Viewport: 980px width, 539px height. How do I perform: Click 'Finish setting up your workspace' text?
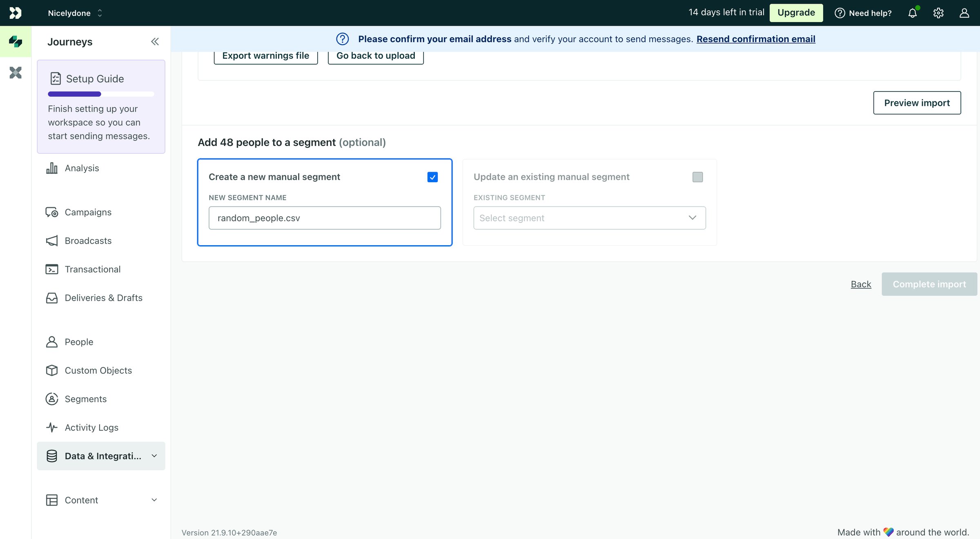99,122
